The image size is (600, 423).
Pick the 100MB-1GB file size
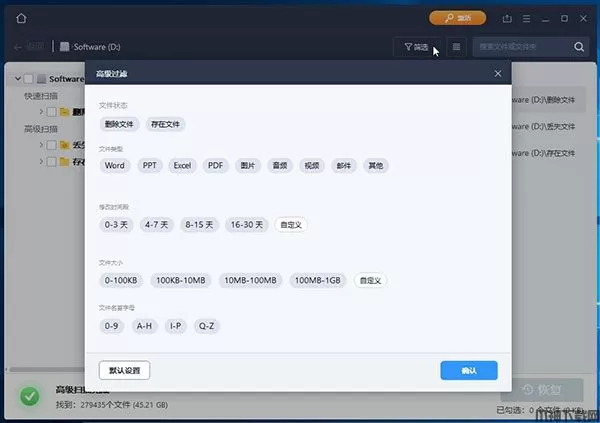[318, 280]
